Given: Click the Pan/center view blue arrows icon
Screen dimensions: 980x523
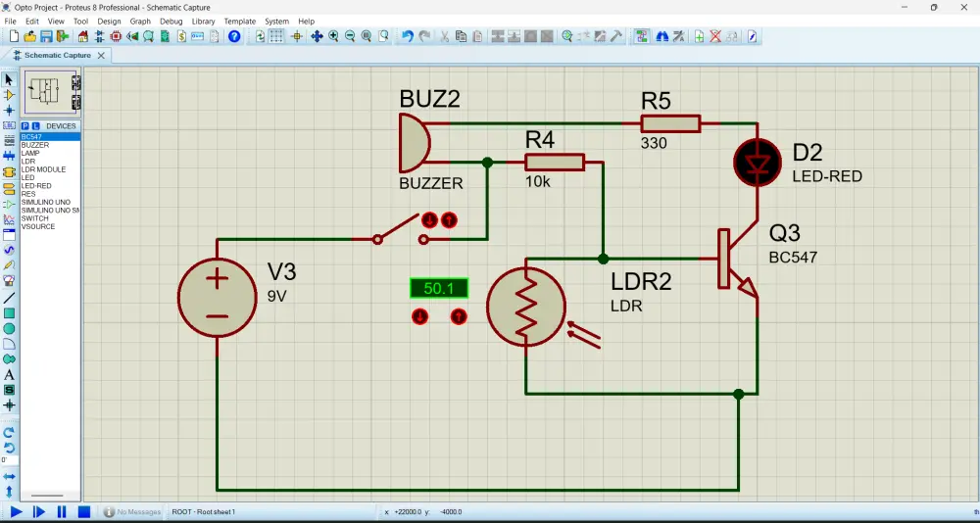Looking at the screenshot, I should point(317,36).
